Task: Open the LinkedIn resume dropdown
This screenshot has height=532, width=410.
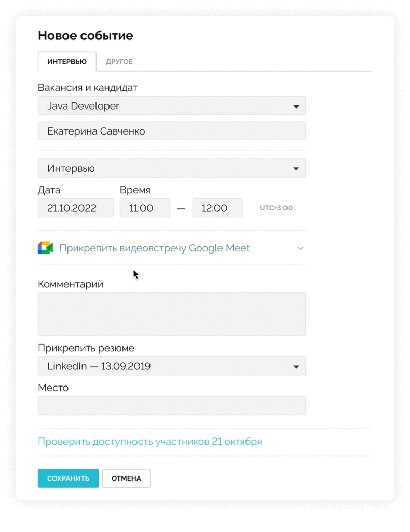Action: coord(171,366)
